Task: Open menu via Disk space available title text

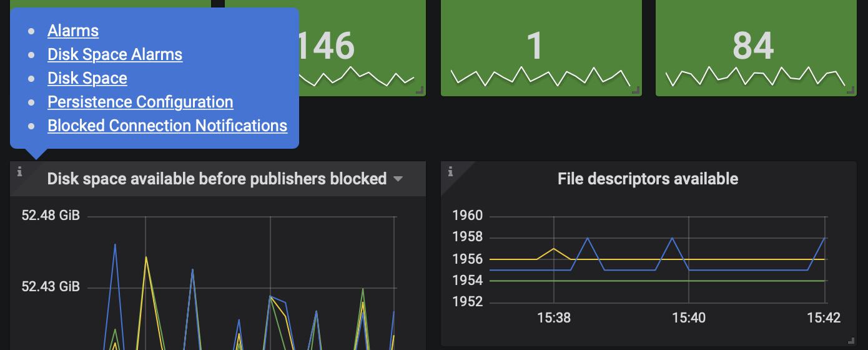Action: (217, 179)
